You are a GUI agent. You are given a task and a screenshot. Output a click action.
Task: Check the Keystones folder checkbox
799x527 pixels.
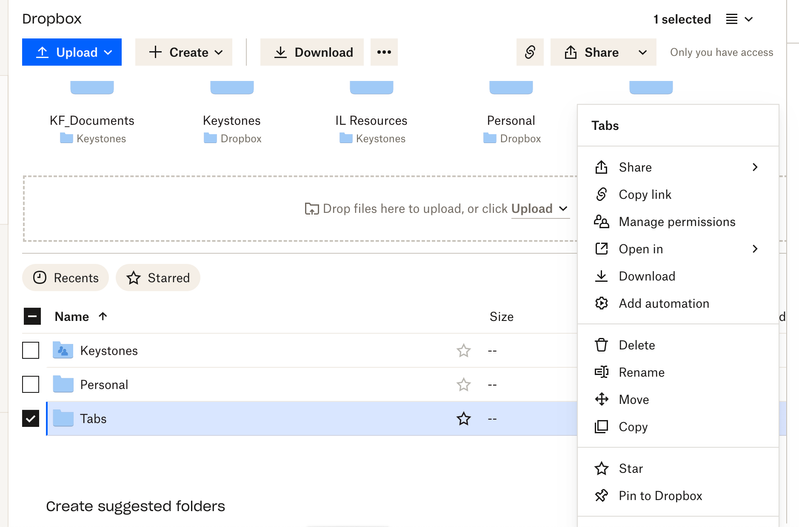[x=31, y=351]
